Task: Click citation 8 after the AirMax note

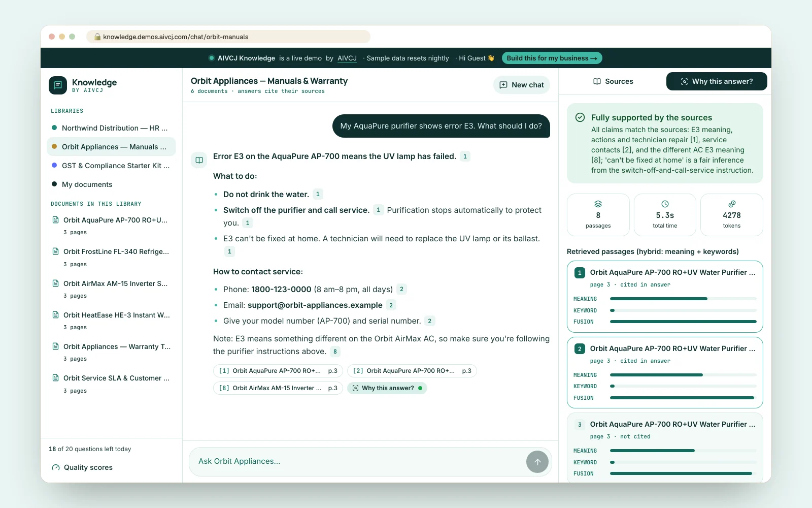Action: (x=335, y=352)
